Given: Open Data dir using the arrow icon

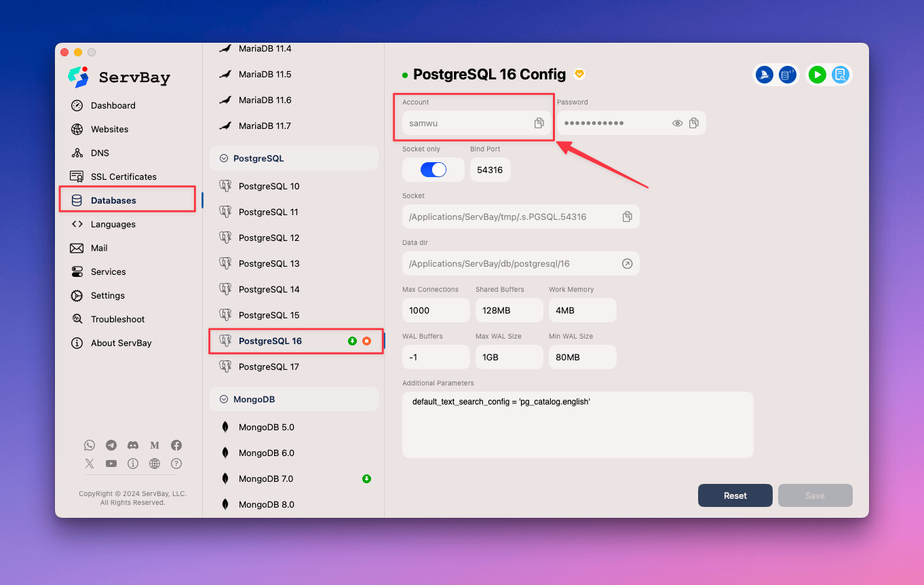Looking at the screenshot, I should click(x=628, y=263).
